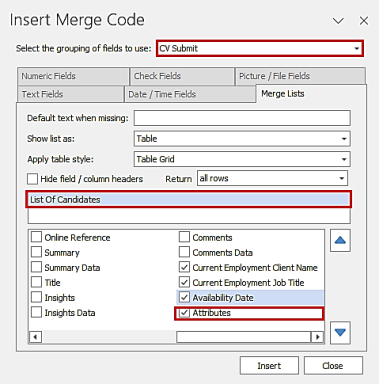Switch to the Text Fields tab
The height and width of the screenshot is (384, 379).
70,94
